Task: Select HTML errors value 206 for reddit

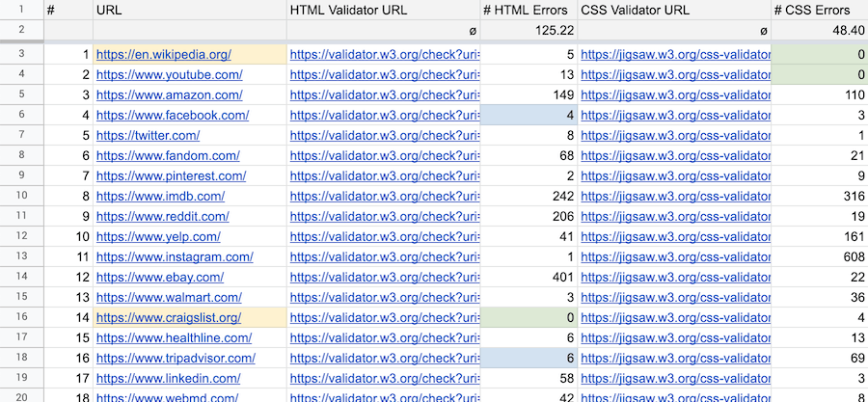Action: tap(529, 217)
